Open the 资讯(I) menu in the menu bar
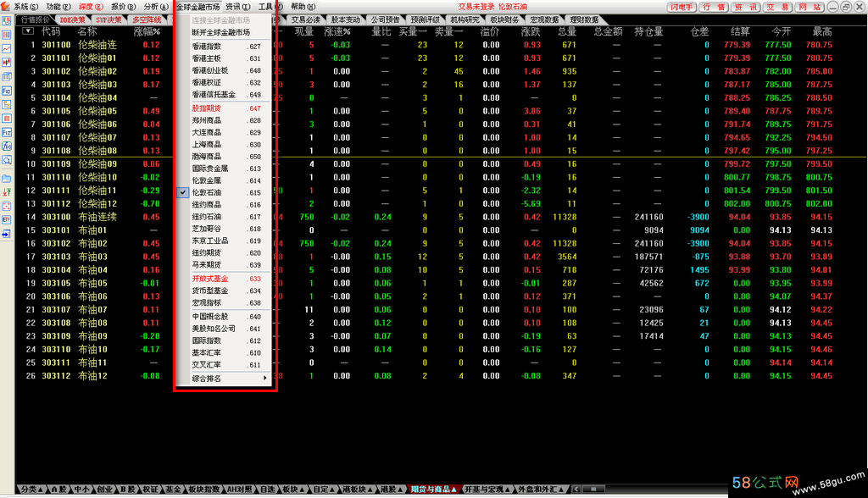868x498 pixels. click(238, 7)
